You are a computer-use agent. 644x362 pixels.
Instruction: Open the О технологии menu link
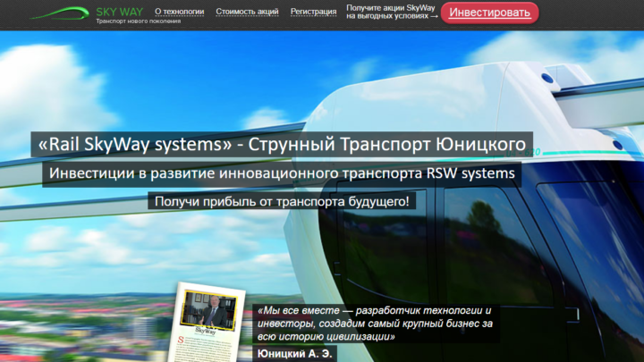pos(180,12)
